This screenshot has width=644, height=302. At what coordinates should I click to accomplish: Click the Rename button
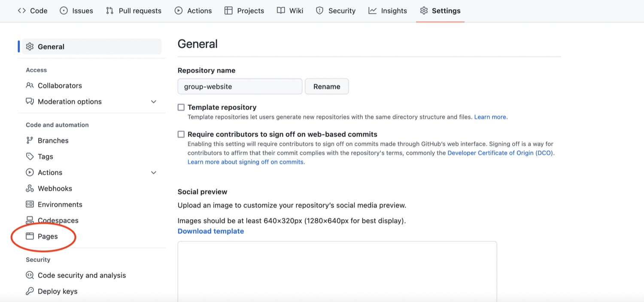click(327, 86)
